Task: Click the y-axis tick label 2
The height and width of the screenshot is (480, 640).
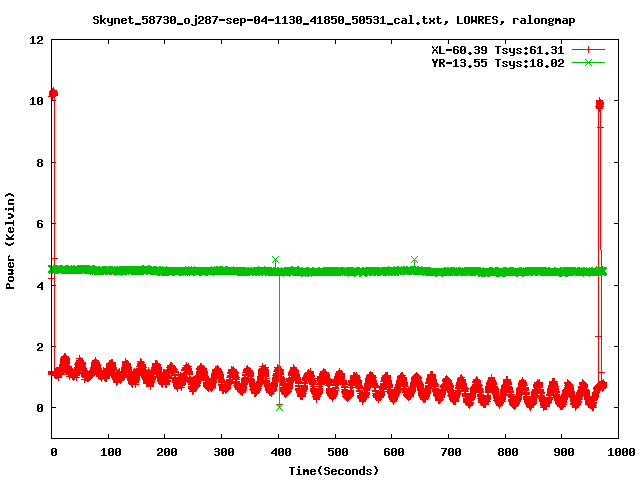Action: 40,347
